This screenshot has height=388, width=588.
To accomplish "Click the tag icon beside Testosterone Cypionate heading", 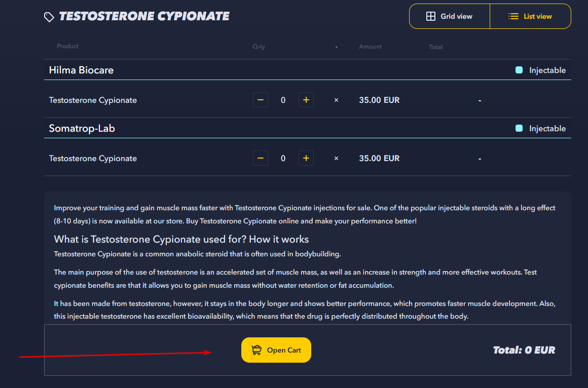I will pyautogui.click(x=49, y=17).
